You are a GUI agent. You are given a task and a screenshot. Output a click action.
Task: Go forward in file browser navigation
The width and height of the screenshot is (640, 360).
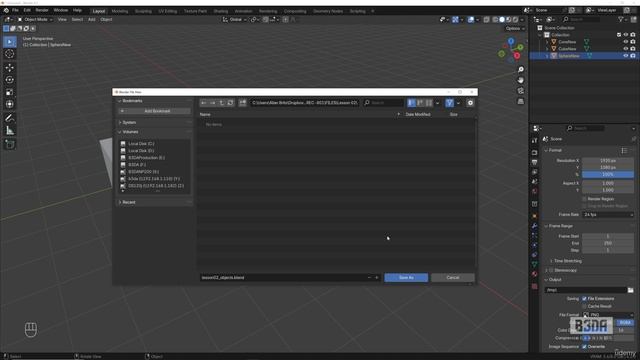click(213, 103)
